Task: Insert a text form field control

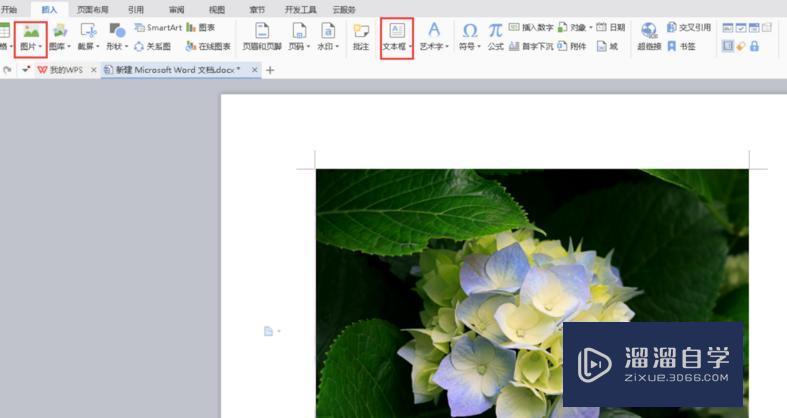Action: (728, 28)
